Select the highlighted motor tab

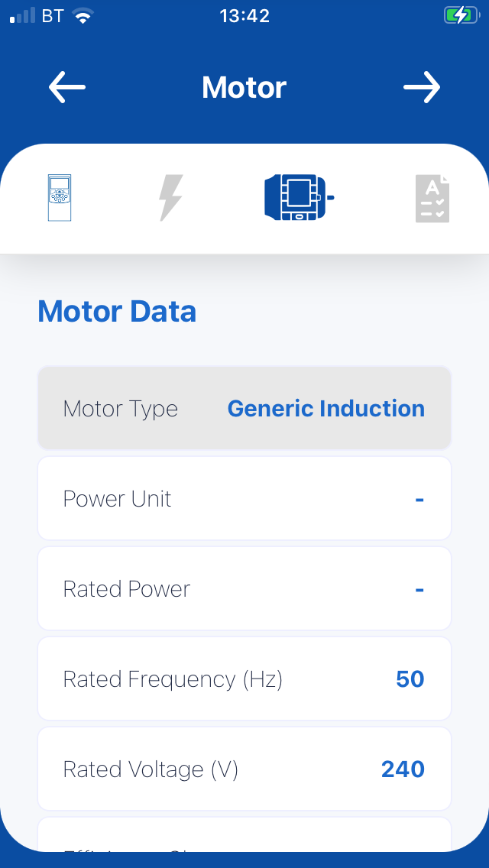click(x=297, y=197)
